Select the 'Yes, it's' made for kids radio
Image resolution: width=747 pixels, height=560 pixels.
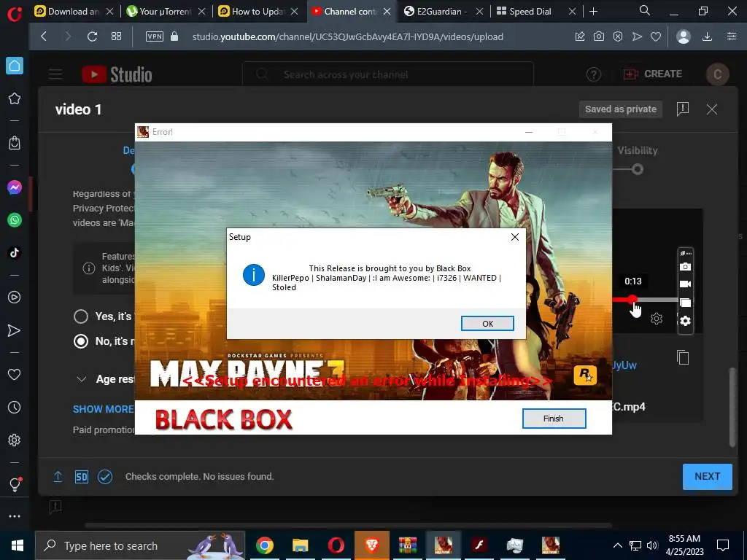pos(81,316)
